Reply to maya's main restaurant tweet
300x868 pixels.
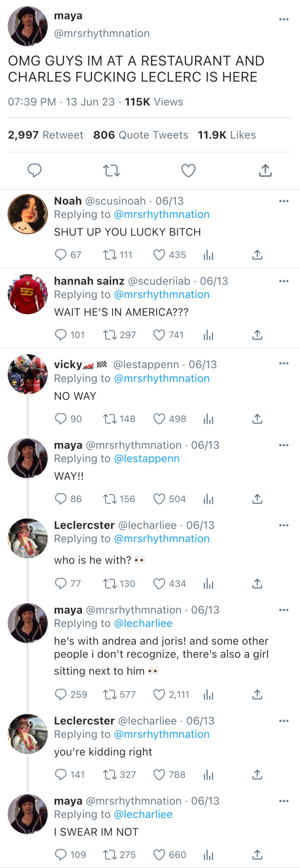click(35, 170)
